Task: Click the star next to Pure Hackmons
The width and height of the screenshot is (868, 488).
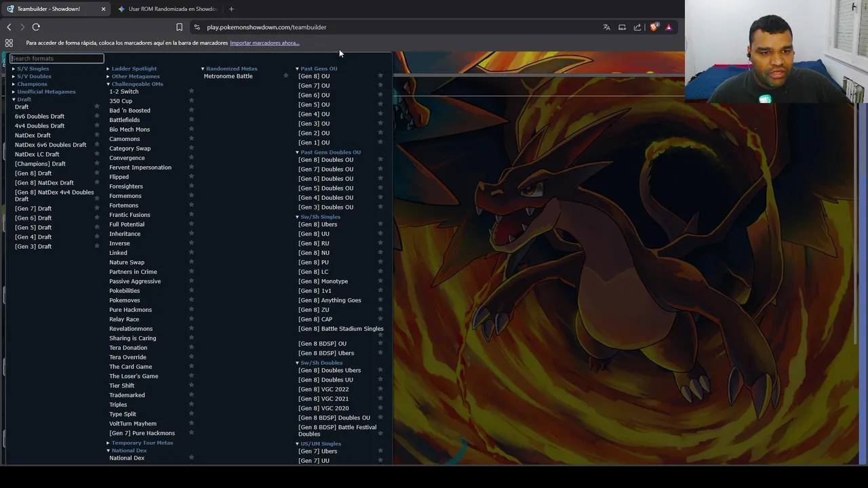Action: point(191,309)
